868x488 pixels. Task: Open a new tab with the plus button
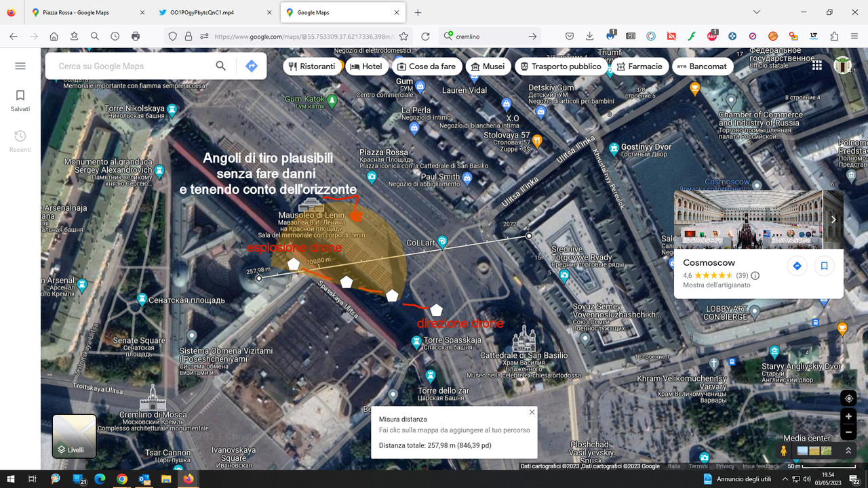pos(418,12)
